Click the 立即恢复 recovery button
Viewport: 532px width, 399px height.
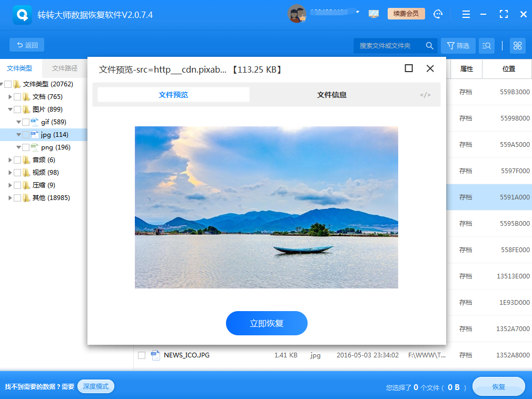tap(267, 323)
